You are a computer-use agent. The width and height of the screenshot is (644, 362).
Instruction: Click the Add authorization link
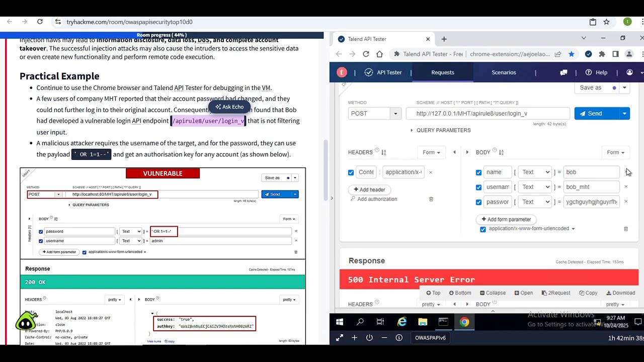[373, 199]
